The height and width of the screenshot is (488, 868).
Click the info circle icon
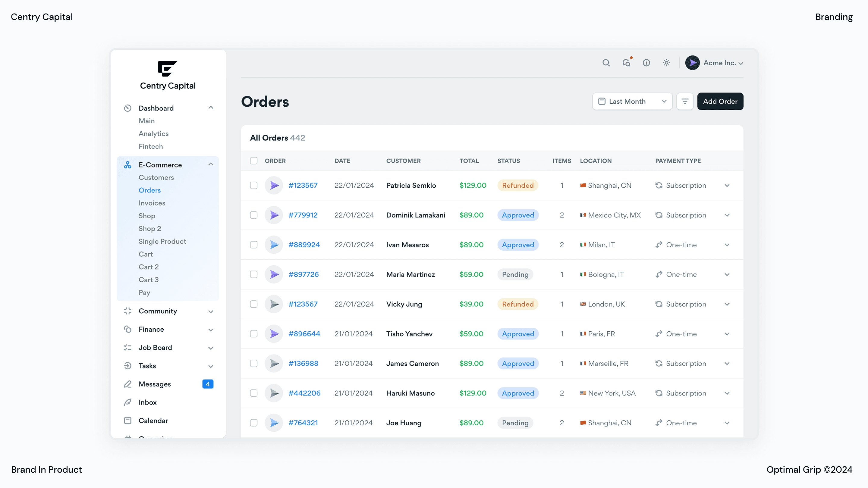coord(646,63)
